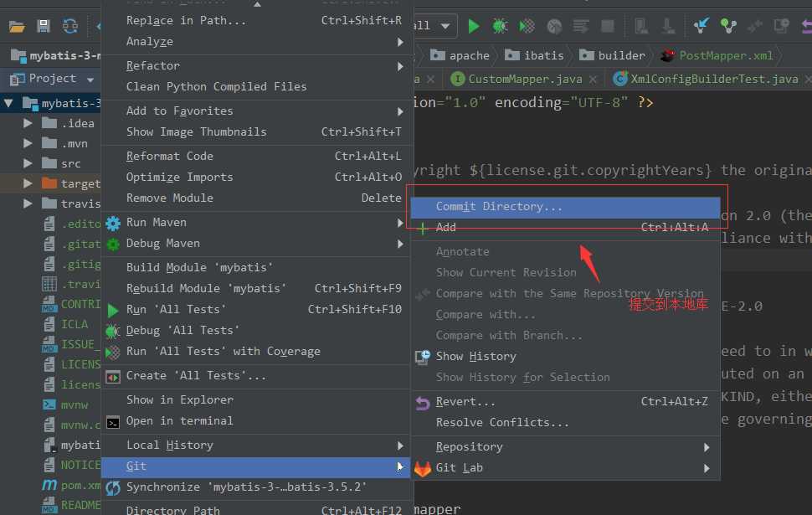Close the CustomMapper.java tab
Viewport: 812px width, 515px height.
594,80
